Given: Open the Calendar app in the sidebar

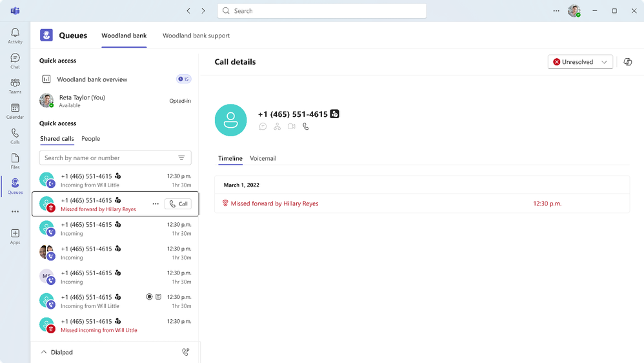Looking at the screenshot, I should (15, 111).
